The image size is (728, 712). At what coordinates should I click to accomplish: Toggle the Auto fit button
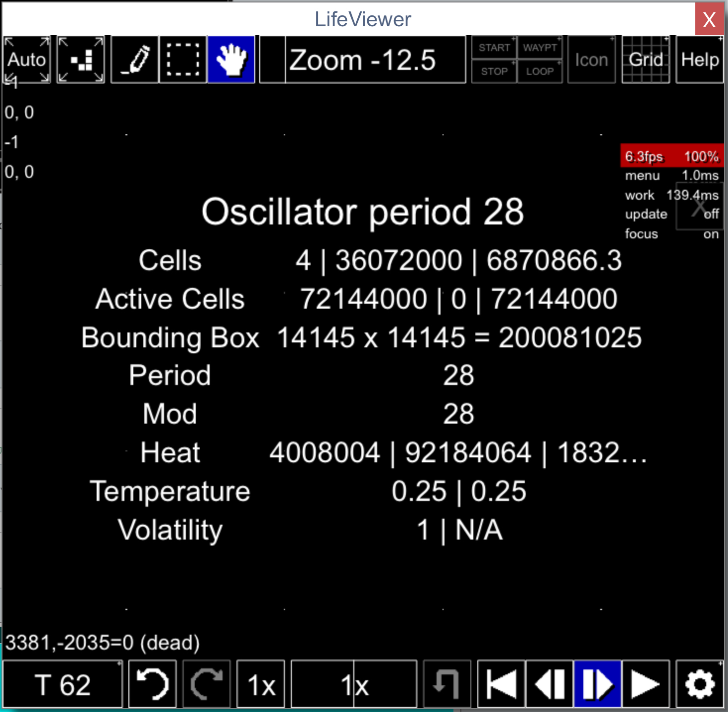pos(27,59)
